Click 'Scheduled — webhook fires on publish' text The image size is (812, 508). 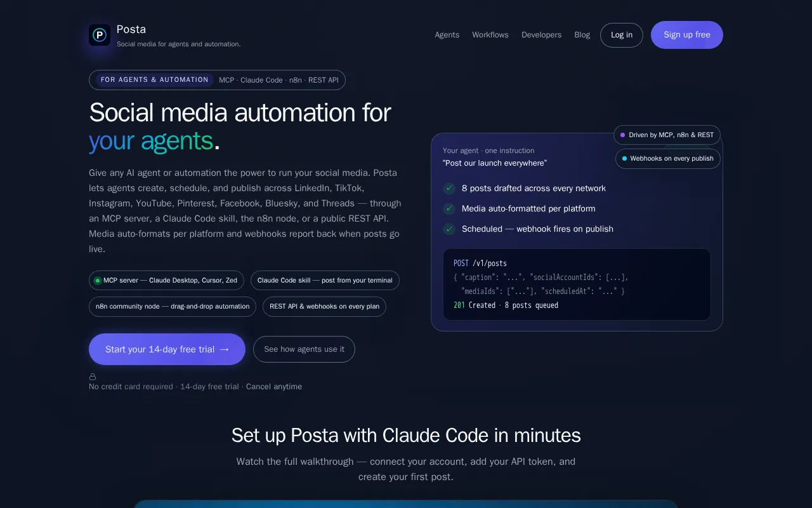pyautogui.click(x=537, y=229)
